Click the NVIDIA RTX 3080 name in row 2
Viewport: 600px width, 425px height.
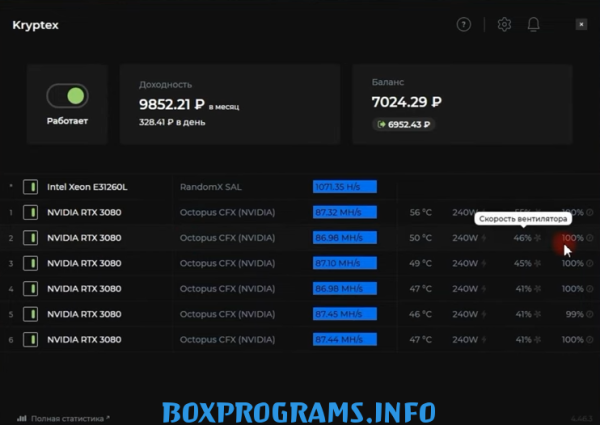coord(84,238)
